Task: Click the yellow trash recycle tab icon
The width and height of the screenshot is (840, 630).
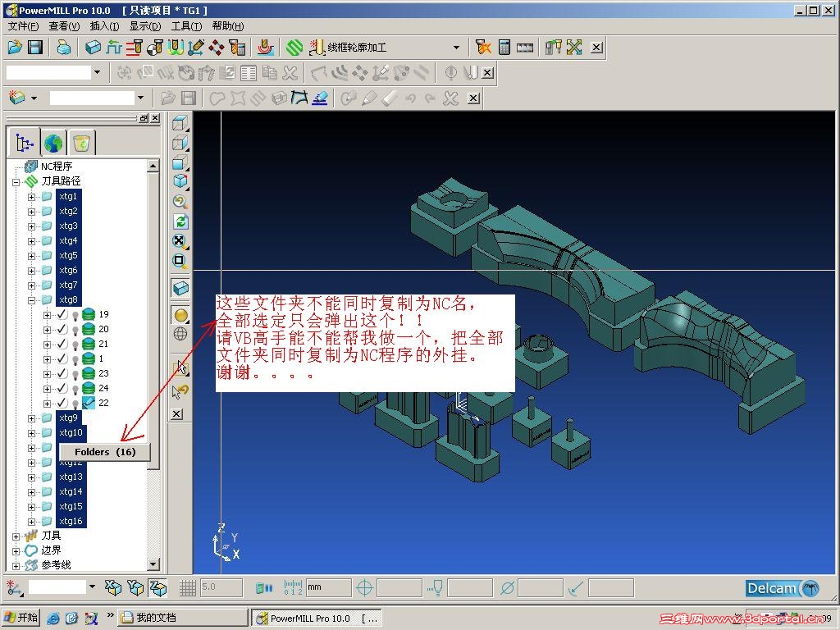Action: (81, 143)
